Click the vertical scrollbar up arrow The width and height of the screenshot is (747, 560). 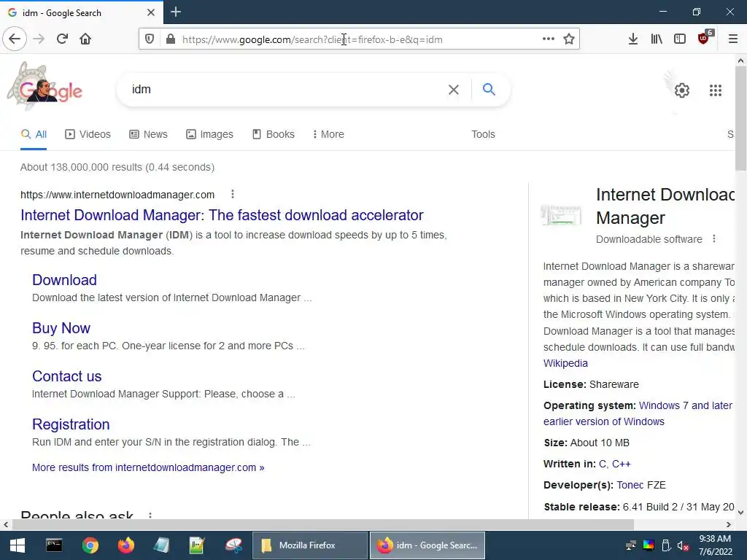click(740, 61)
